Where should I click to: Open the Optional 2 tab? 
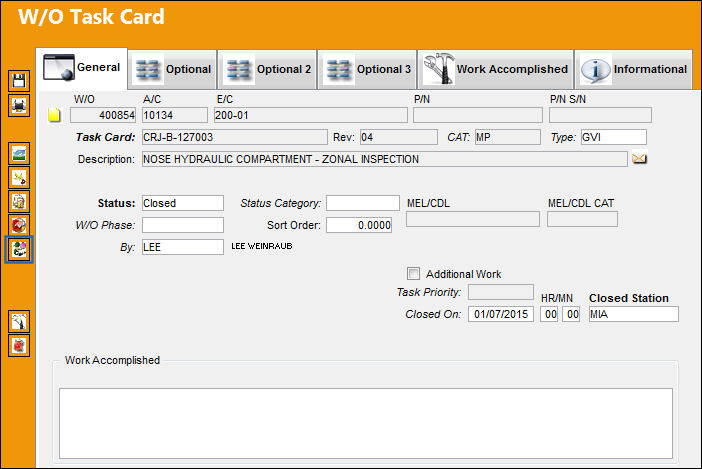pyautogui.click(x=267, y=69)
